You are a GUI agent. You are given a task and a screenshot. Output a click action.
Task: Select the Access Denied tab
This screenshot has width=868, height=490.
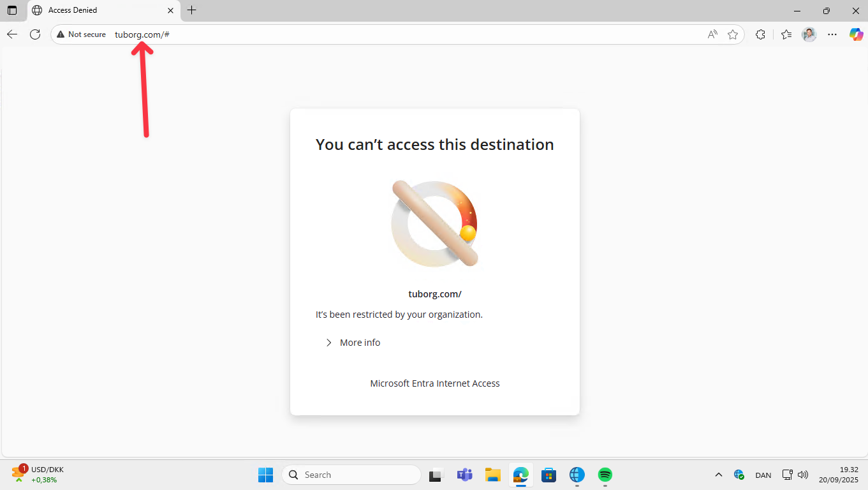(x=102, y=10)
